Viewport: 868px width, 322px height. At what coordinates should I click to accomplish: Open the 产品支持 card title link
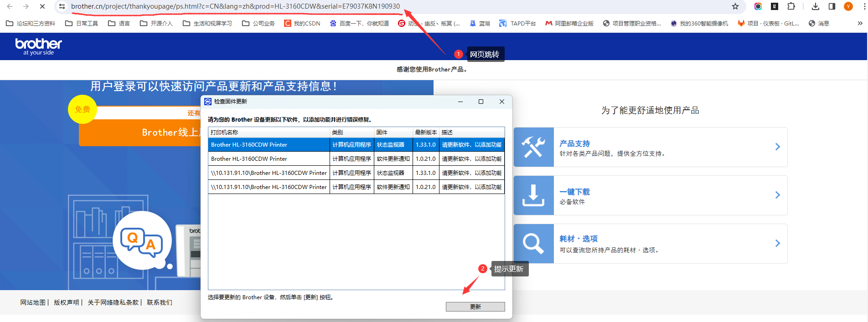(x=574, y=143)
